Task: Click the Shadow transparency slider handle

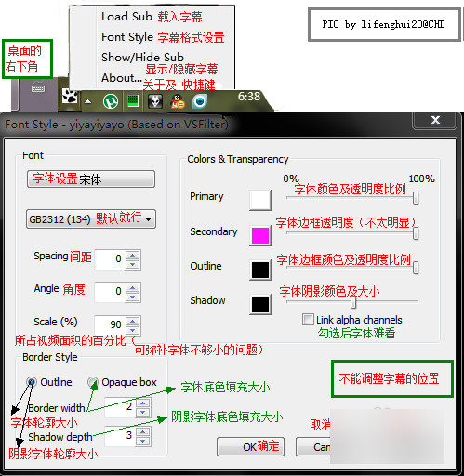Action: [353, 302]
